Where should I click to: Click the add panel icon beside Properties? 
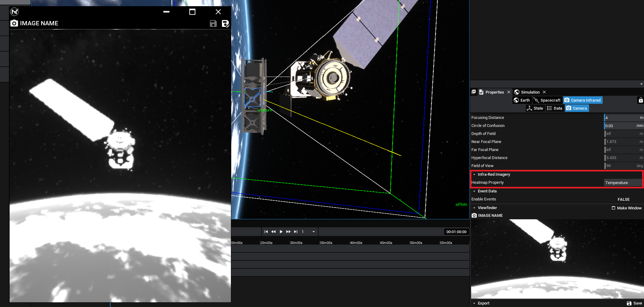coord(474,92)
